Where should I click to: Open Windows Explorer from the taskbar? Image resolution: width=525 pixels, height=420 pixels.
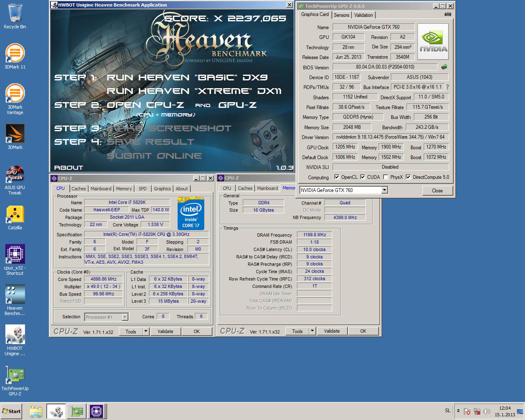tap(36, 411)
